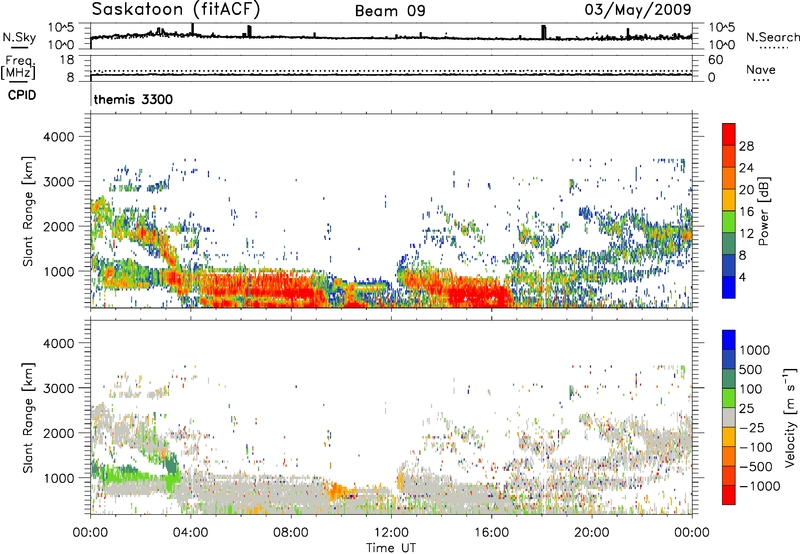Click the '18' tick on frequency axis
800x554 pixels.
tap(67, 60)
